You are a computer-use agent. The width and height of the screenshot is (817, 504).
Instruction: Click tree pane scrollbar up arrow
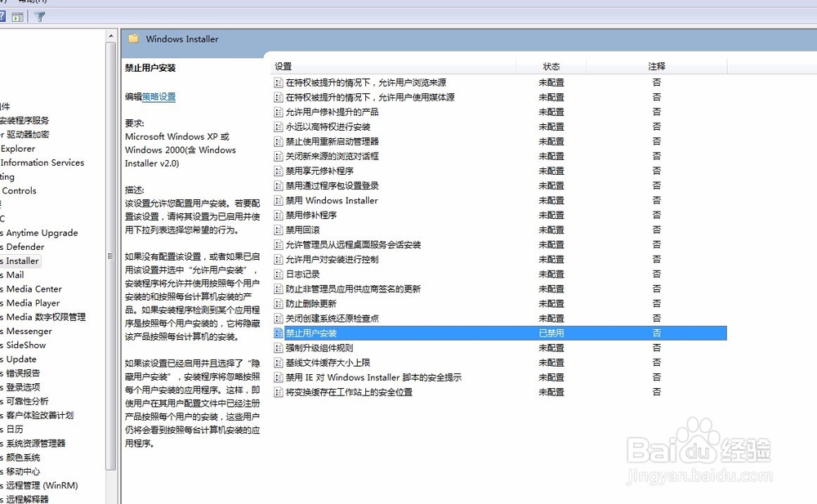tap(110, 36)
